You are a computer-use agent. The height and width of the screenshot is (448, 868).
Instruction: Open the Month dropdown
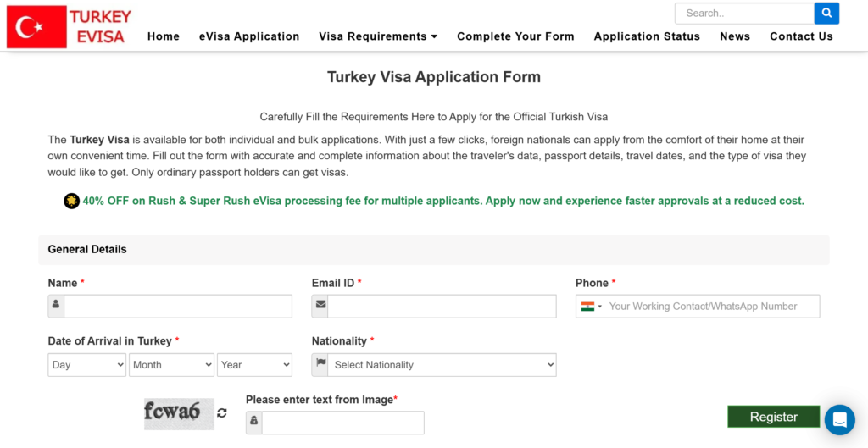point(171,365)
